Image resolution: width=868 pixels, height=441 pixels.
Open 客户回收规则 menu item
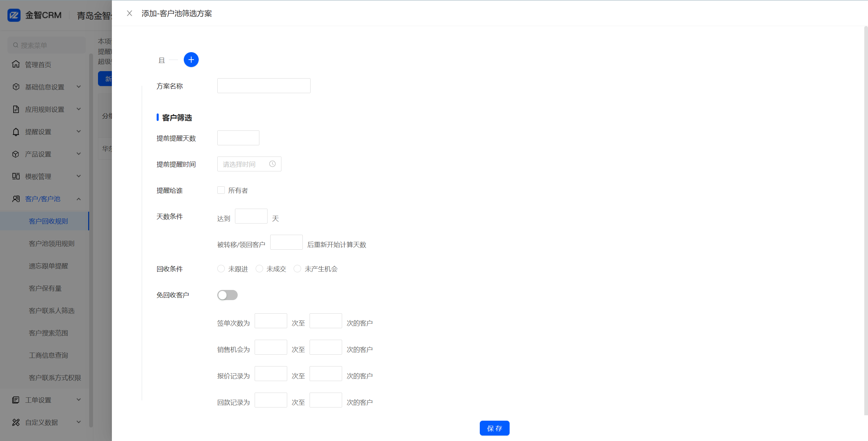[x=44, y=221]
